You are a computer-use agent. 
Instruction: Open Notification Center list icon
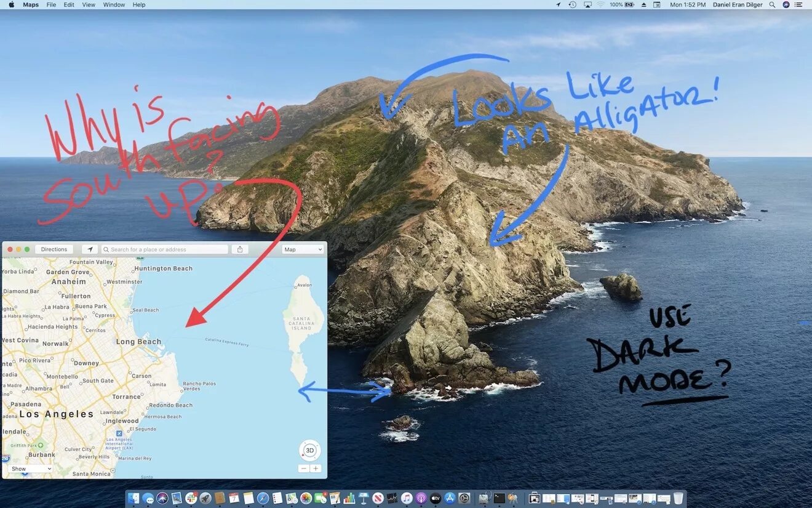[798, 4]
